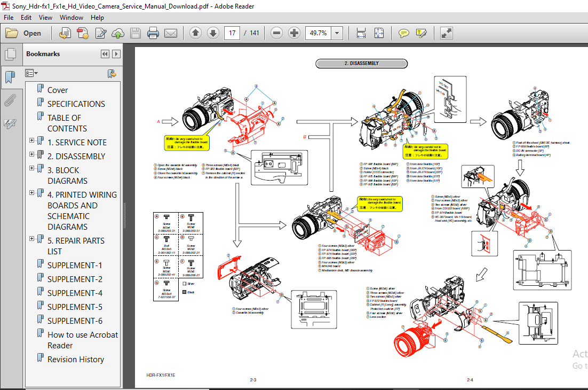Click the Print icon
Screen dimensions: 588x390
[x=153, y=34]
